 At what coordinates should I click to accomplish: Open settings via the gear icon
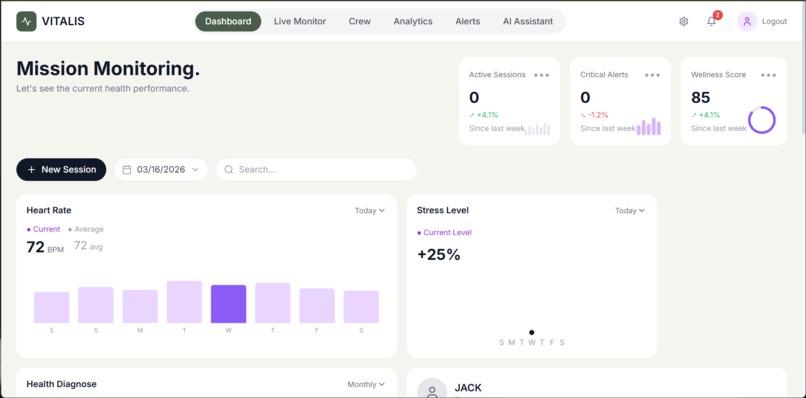pos(684,22)
